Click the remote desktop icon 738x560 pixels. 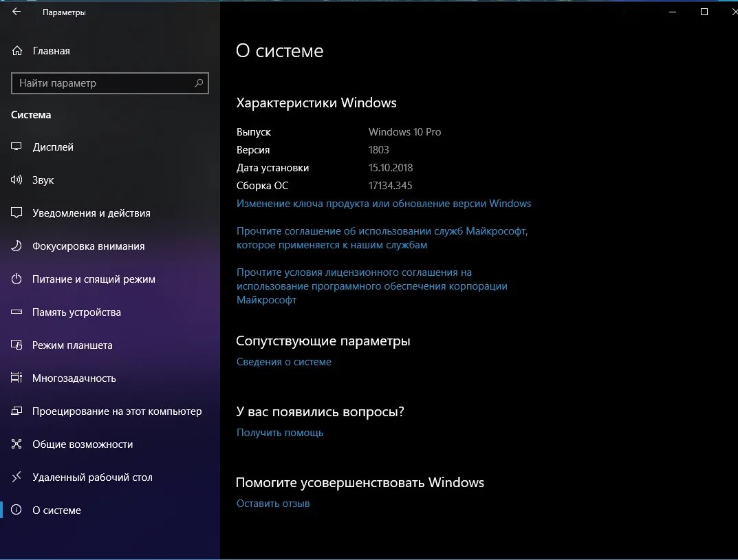pos(17,477)
